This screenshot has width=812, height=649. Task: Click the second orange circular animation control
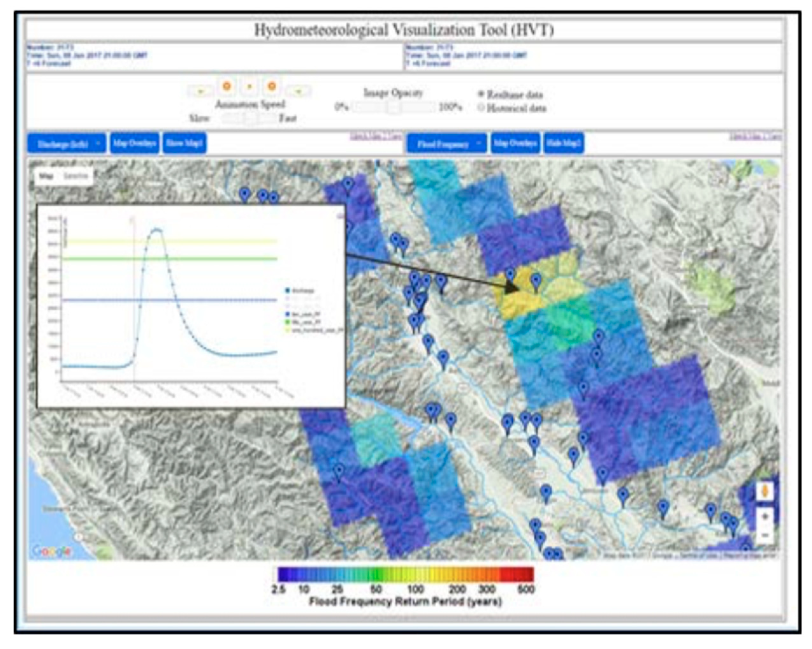click(272, 86)
